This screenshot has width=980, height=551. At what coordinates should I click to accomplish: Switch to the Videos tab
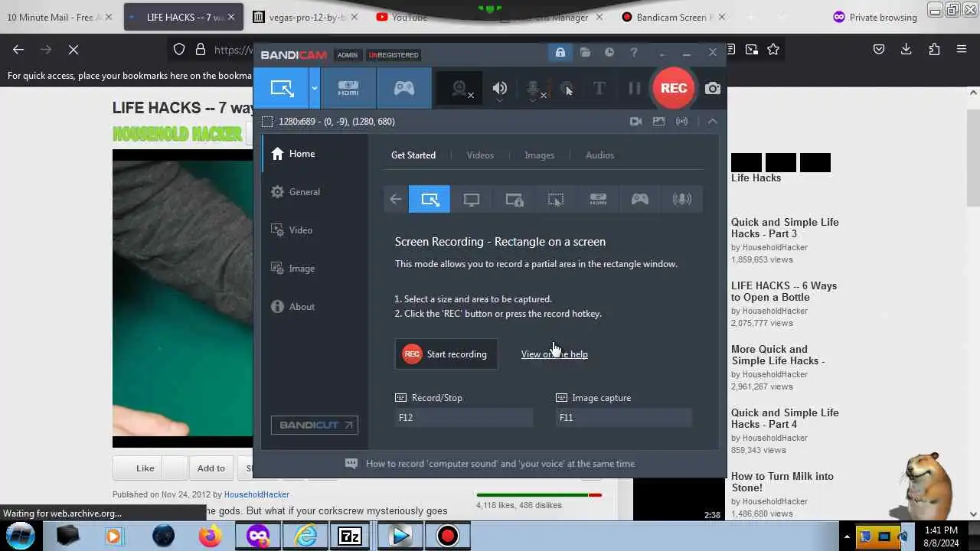click(x=480, y=155)
